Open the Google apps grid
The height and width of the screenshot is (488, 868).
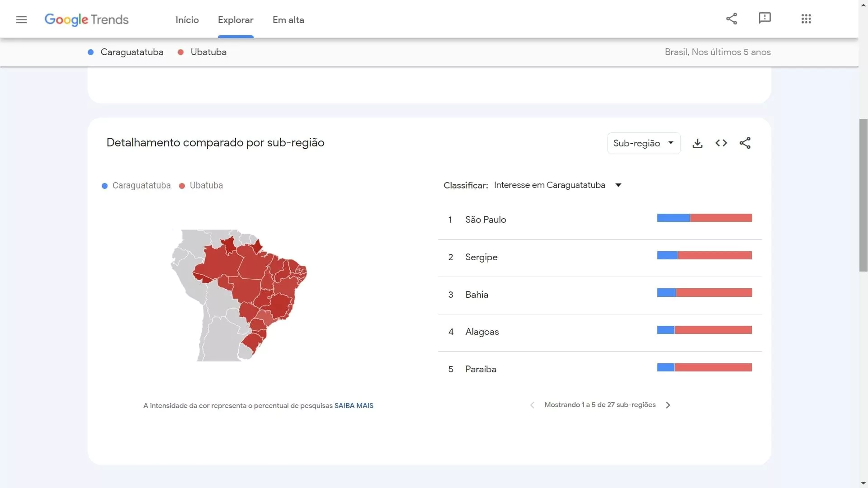(806, 19)
